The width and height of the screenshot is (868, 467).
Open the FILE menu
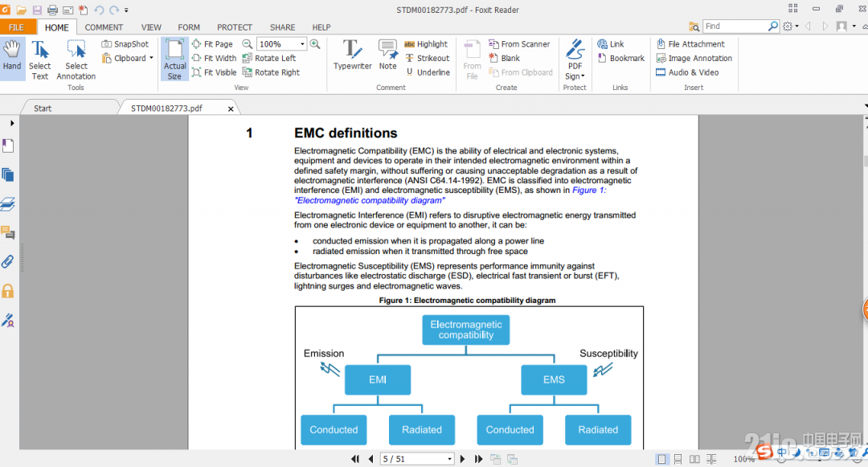17,27
